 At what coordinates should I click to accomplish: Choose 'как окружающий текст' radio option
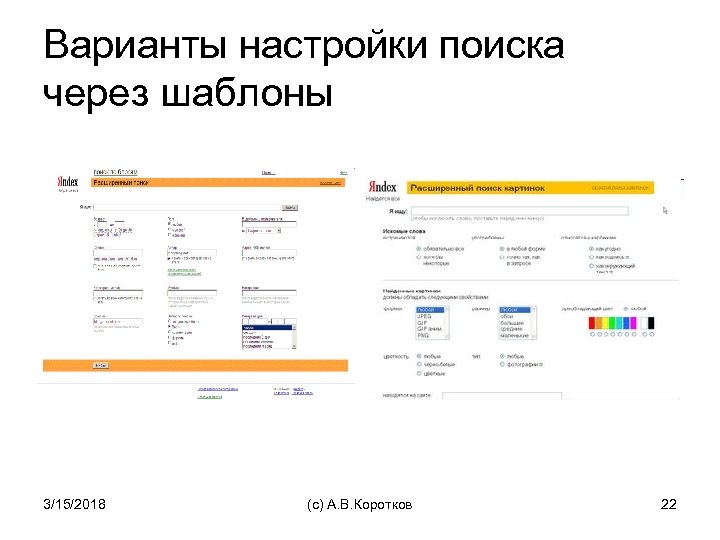click(x=591, y=266)
